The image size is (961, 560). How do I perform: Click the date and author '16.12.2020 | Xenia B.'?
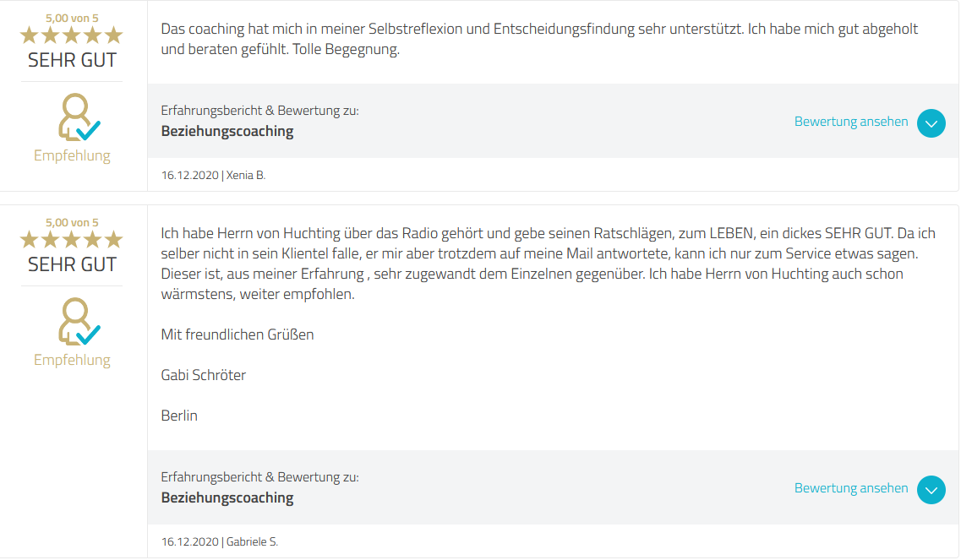click(213, 176)
